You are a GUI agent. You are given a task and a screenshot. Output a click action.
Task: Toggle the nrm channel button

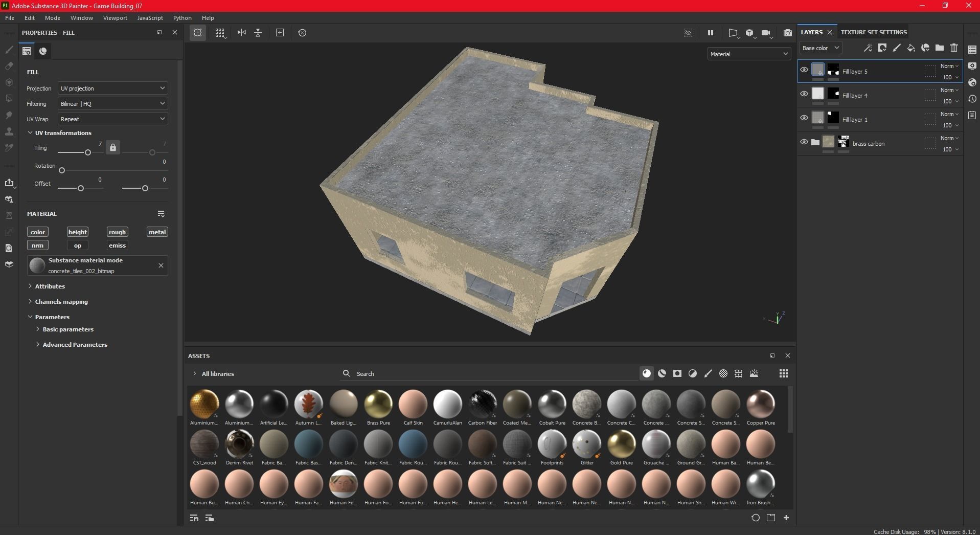pos(38,246)
